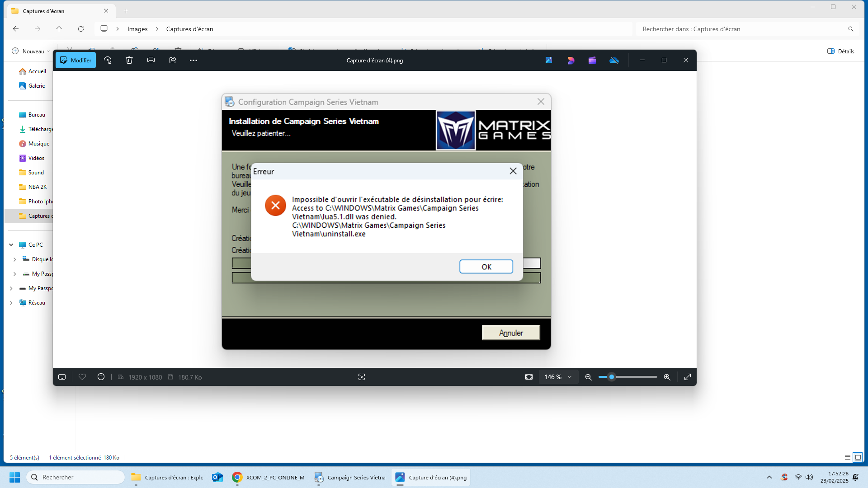
Task: Open Musique folder in sidebar
Action: (x=34, y=144)
